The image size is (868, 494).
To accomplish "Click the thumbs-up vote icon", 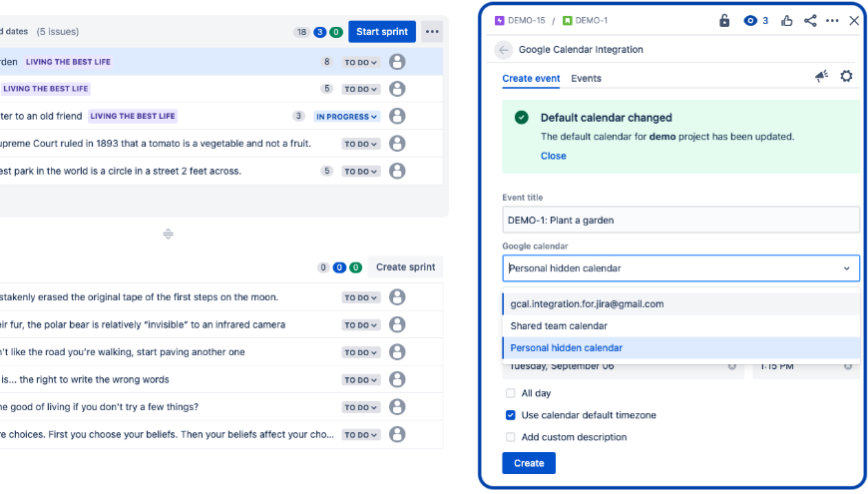I will [x=787, y=20].
